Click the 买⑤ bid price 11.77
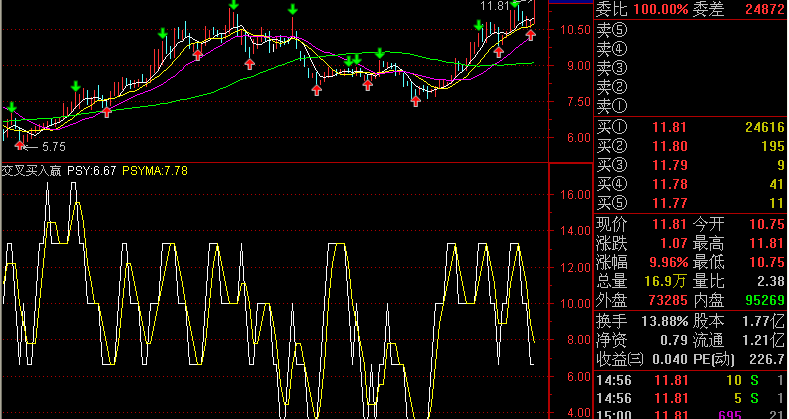789x419 pixels. (669, 203)
